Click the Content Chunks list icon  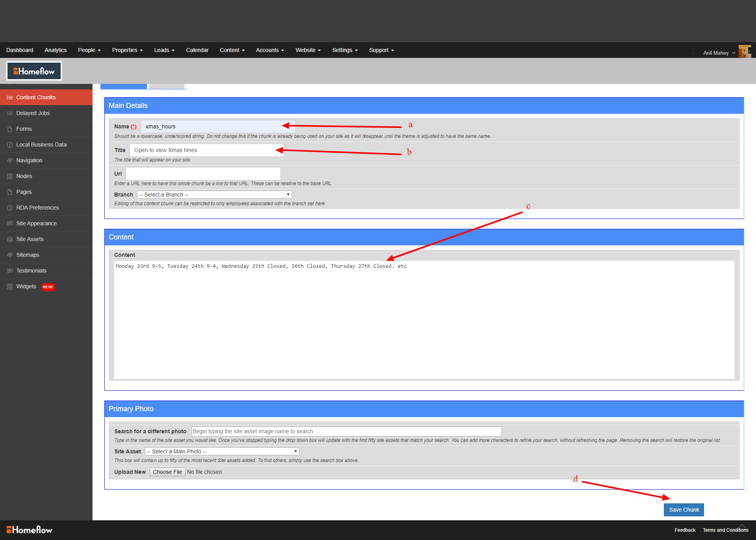[x=9, y=98]
